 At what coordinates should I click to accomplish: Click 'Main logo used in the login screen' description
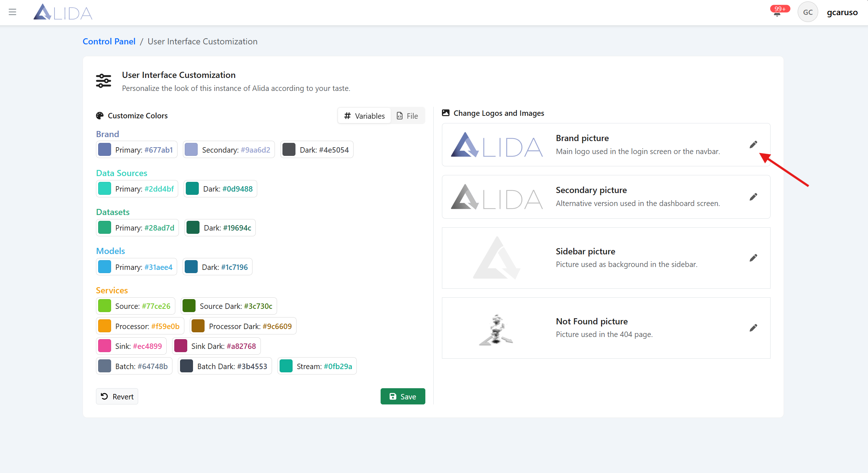pos(638,152)
